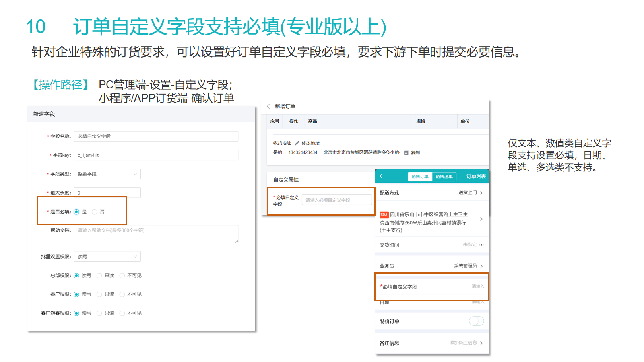Click the pencil icon for 修改地址
The image size is (644, 362).
tap(297, 143)
